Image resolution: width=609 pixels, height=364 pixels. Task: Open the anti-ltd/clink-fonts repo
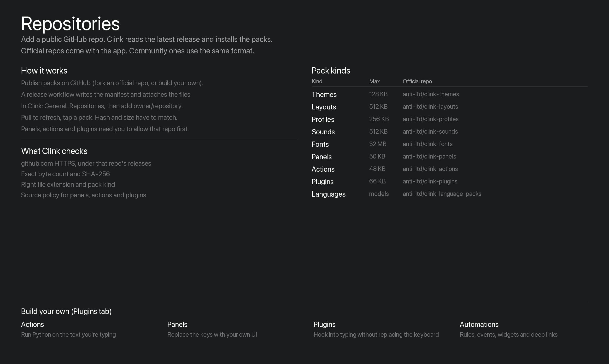click(427, 144)
